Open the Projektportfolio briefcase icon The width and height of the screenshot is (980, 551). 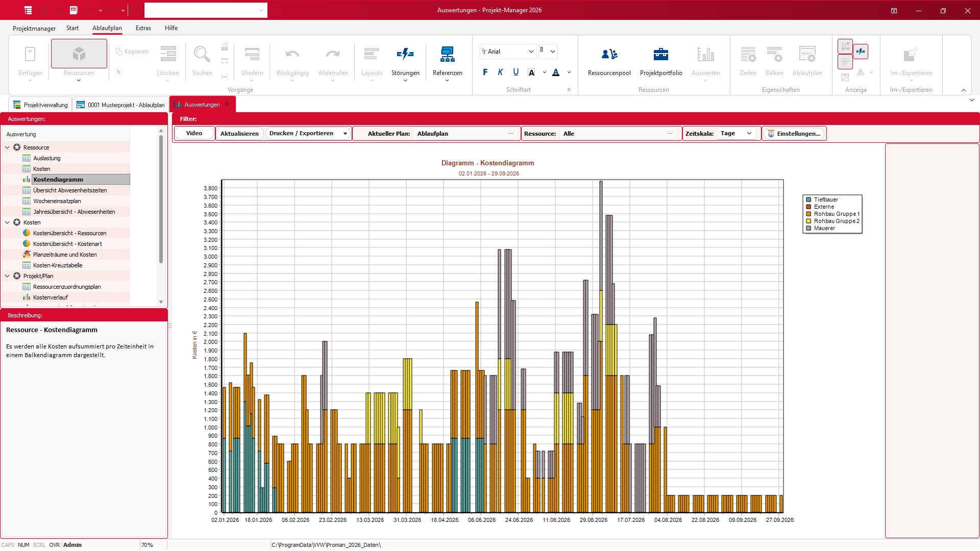pos(660,55)
